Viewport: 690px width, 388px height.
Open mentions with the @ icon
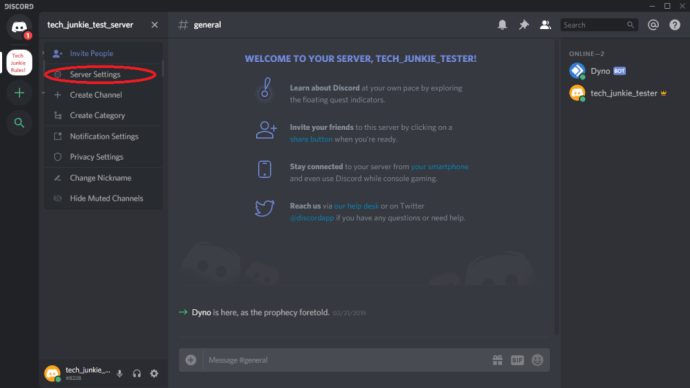pos(653,25)
